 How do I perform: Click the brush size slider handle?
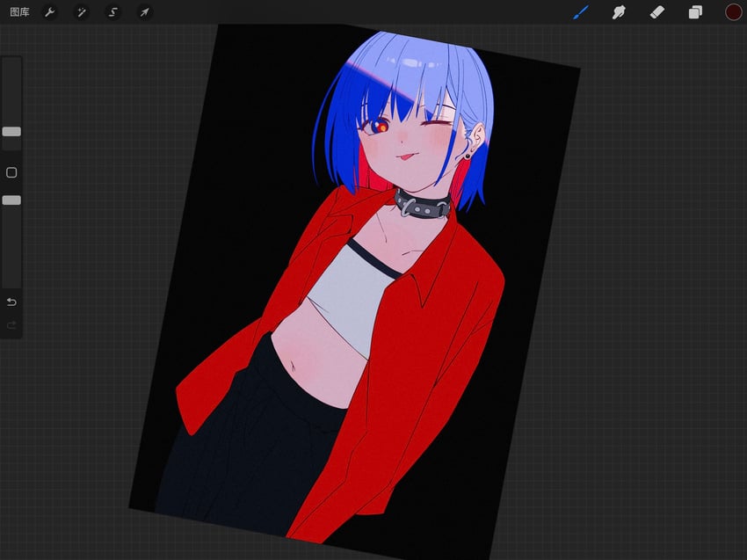(x=11, y=132)
